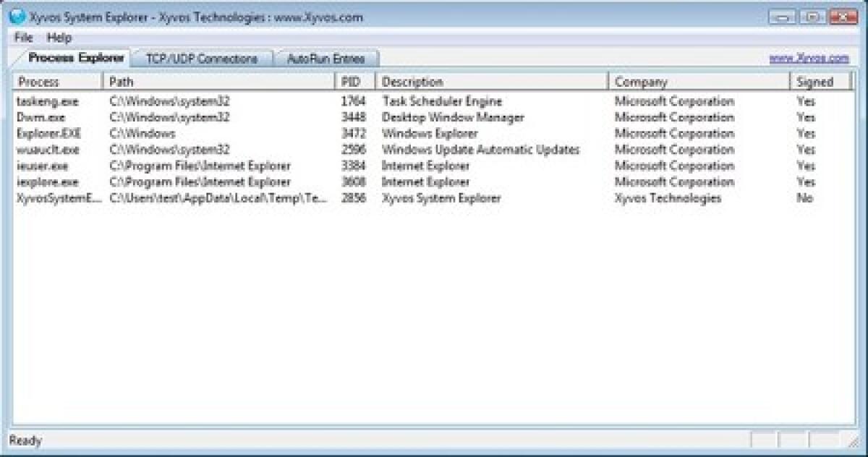This screenshot has width=868, height=457.
Task: Click the Xyvos System Explorer description
Action: (x=441, y=198)
